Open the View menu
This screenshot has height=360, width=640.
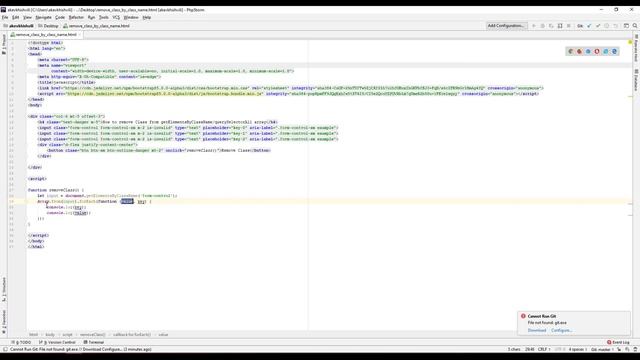(x=27, y=18)
